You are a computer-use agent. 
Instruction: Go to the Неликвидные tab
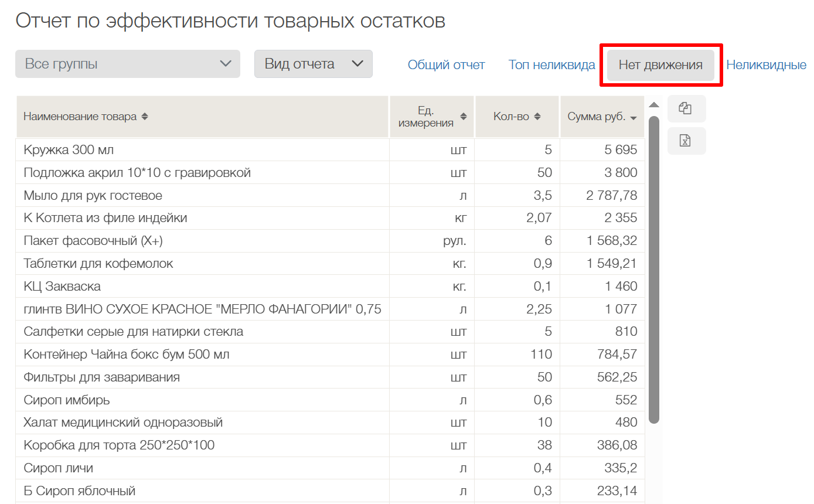[x=766, y=64]
